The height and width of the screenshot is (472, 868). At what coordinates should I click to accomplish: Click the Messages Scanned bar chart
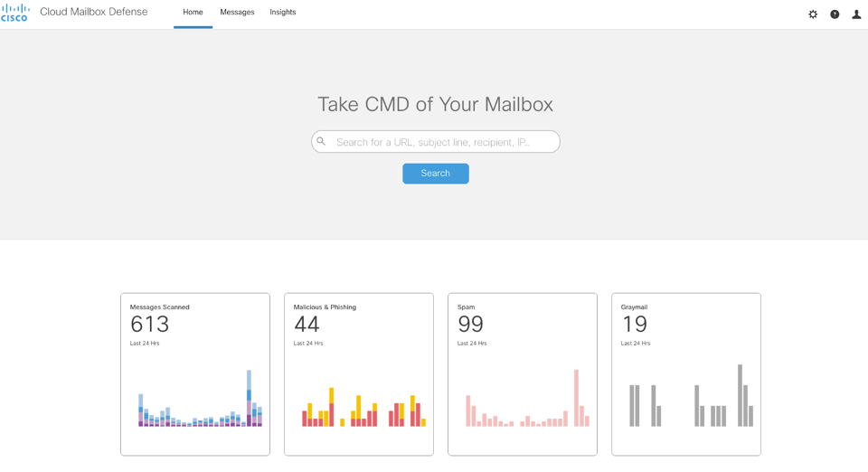200,399
